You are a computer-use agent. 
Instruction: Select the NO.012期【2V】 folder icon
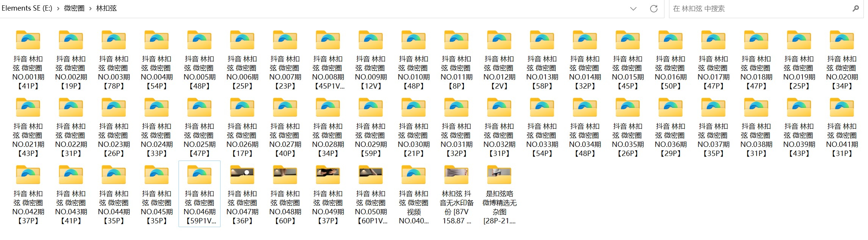click(x=500, y=40)
